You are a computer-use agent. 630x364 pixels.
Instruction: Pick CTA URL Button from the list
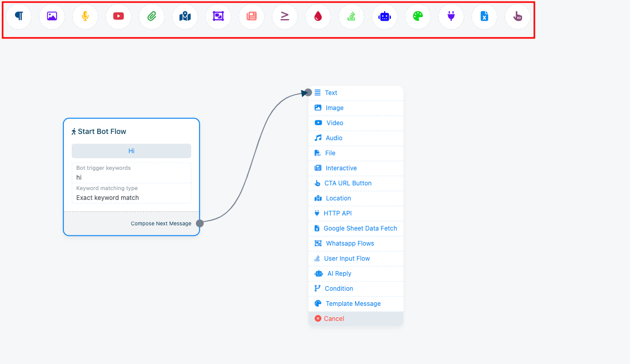[347, 183]
